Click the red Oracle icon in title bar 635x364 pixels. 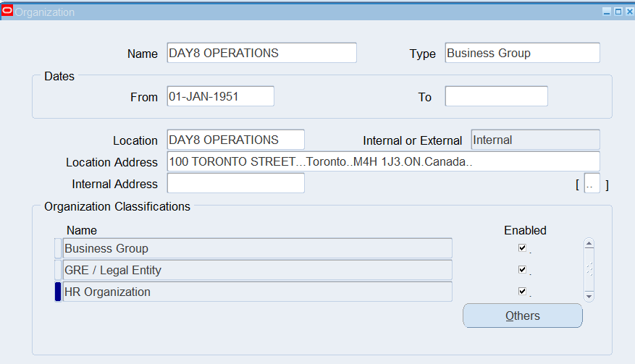point(7,11)
